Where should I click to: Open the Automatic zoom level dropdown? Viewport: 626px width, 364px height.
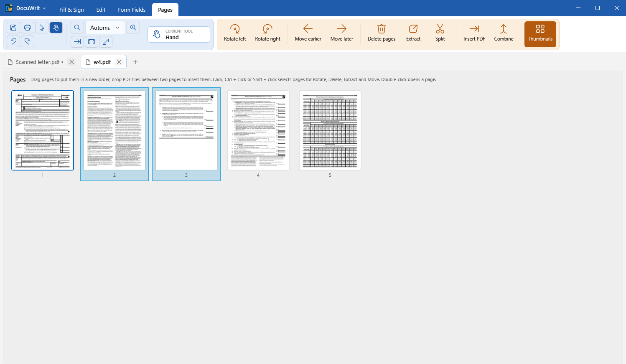105,28
